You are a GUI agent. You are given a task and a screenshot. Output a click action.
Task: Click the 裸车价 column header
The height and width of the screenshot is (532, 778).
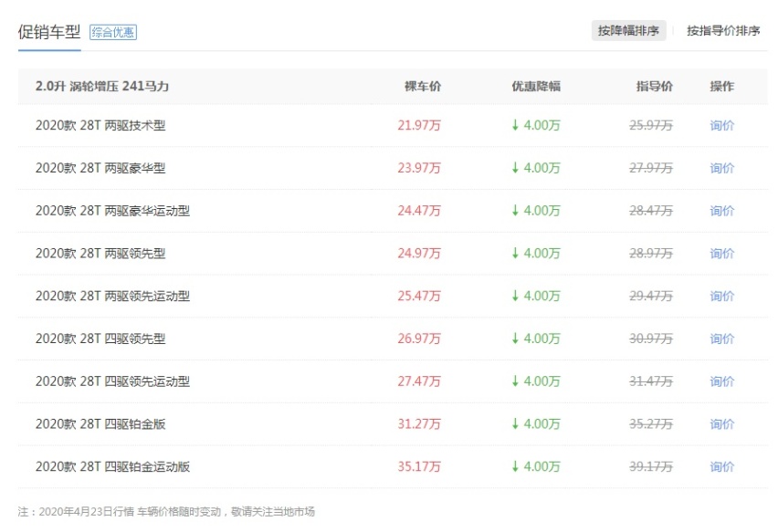423,87
